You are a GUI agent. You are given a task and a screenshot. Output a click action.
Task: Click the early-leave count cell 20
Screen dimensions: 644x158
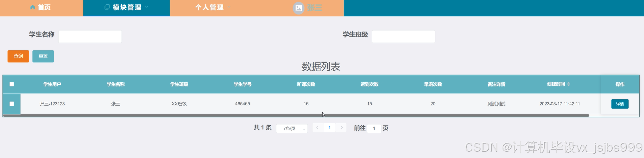pyautogui.click(x=433, y=104)
